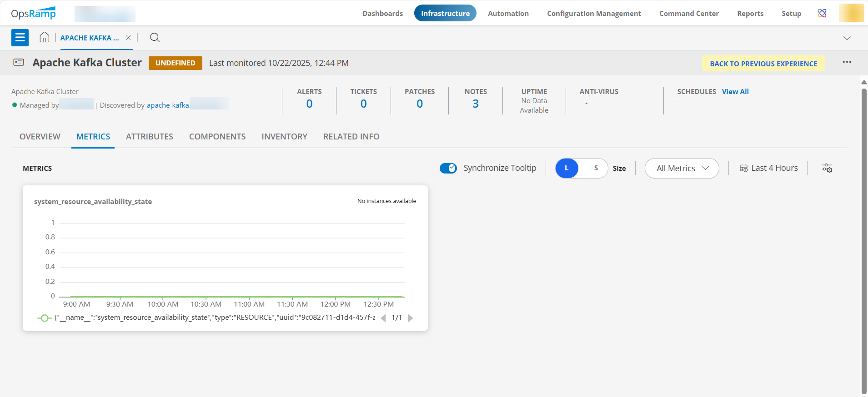Screen dimensions: 868x397
Task: Toggle Synchronize Tooltip switch
Action: point(448,169)
